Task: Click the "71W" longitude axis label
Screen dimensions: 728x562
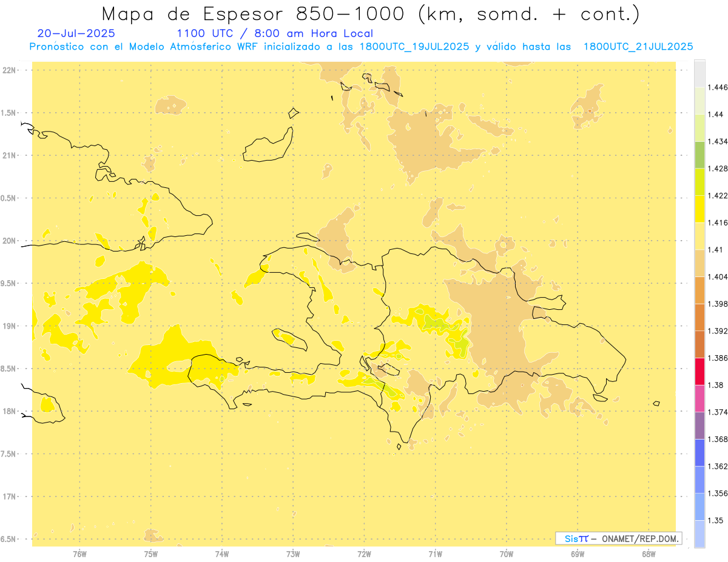Action: [x=435, y=554]
